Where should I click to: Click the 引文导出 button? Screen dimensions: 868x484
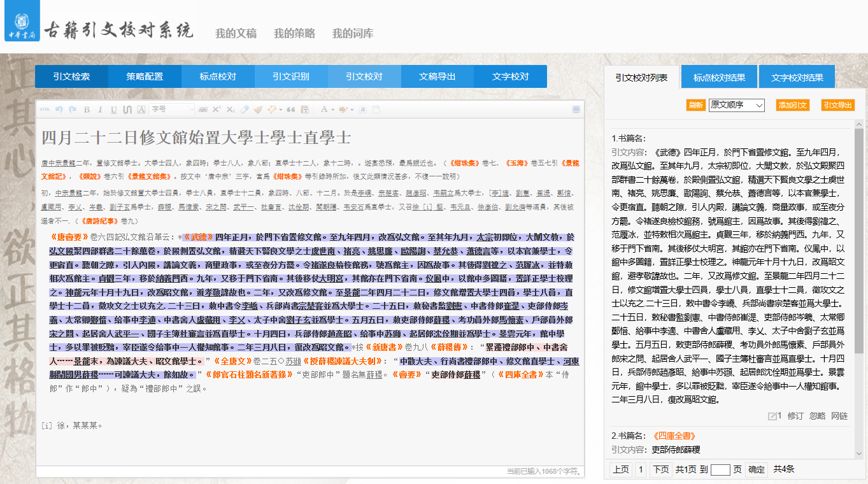[x=837, y=105]
